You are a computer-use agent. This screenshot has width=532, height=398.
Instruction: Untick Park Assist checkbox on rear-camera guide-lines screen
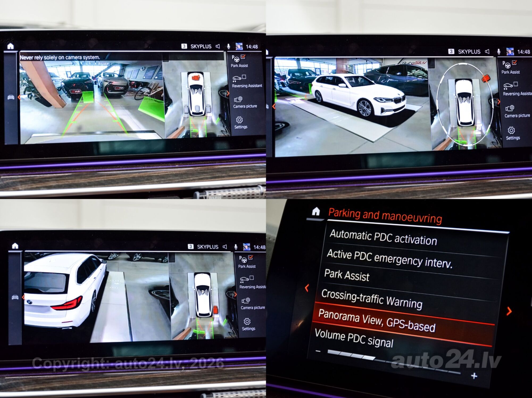243,57
